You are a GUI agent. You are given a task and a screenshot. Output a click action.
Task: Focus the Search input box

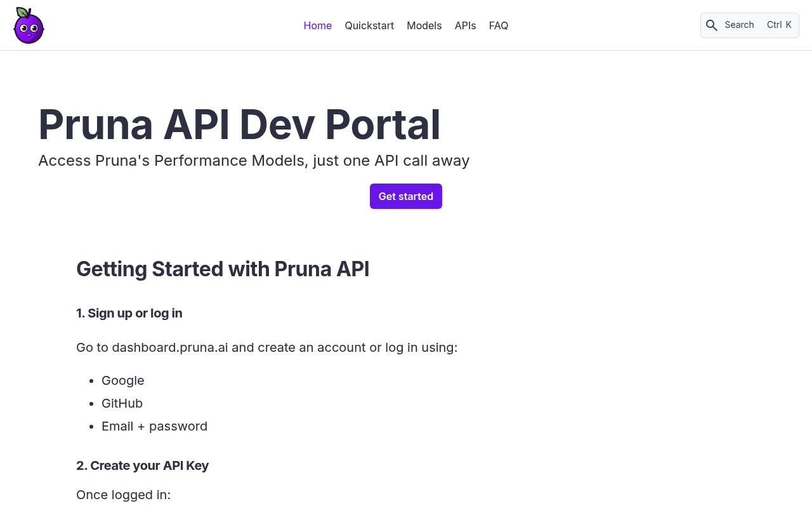coord(749,25)
